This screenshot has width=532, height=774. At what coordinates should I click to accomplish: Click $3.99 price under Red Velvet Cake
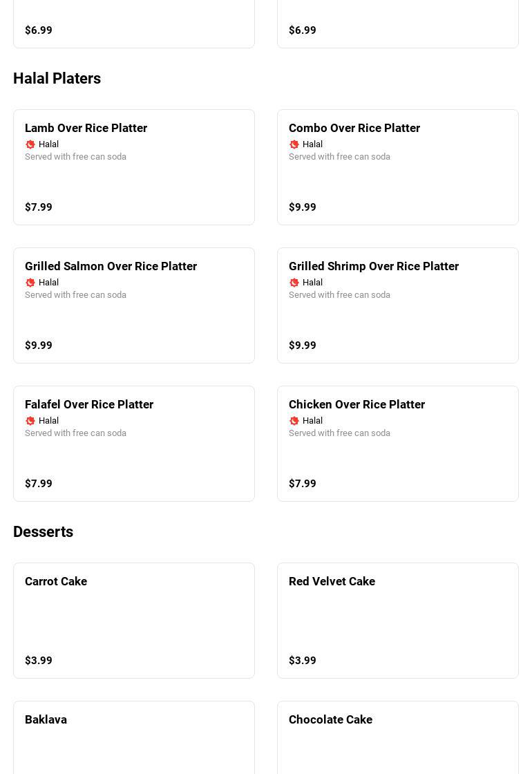303,661
